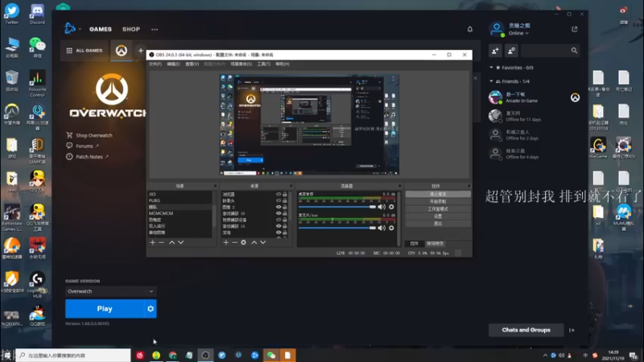Open Shop Overwatch link
Screen dimensions: 644x362
pyautogui.click(x=89, y=135)
